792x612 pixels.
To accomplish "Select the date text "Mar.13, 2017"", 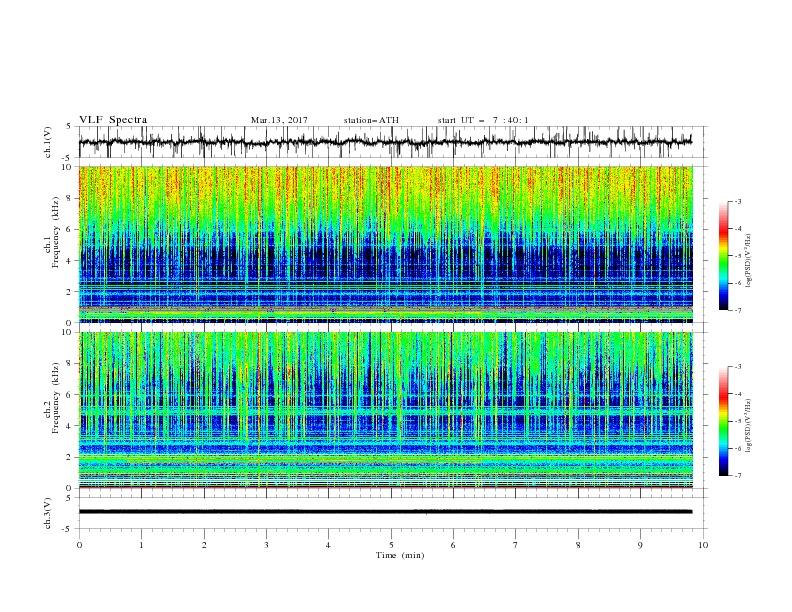I will tap(279, 120).
